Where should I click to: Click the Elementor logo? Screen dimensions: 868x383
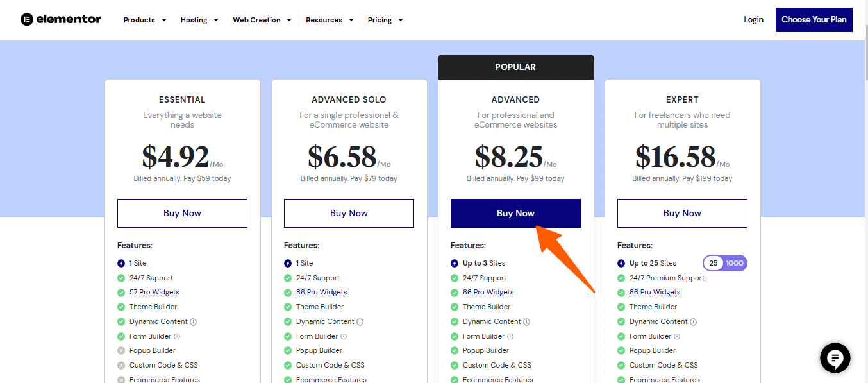61,19
